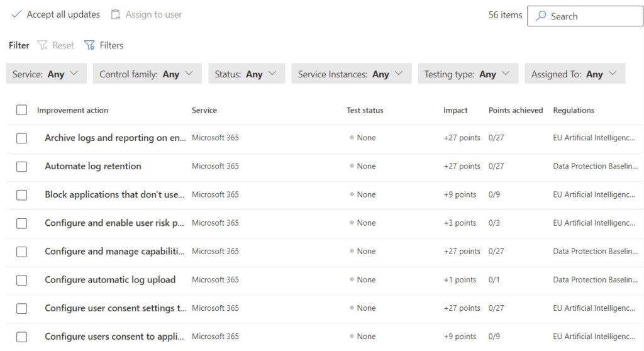Tick the Archive logs and reporting row checkbox
Screen dimensions: 644x351
(x=22, y=138)
